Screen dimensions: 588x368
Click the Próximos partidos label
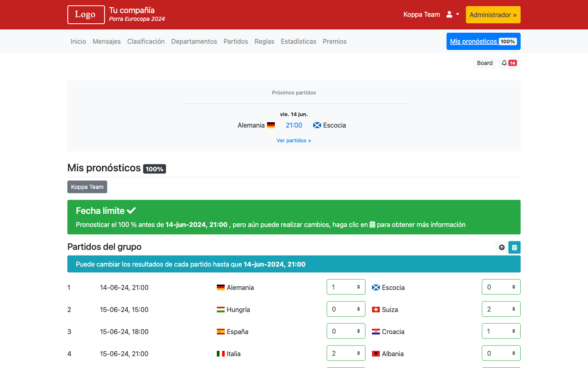tap(294, 92)
